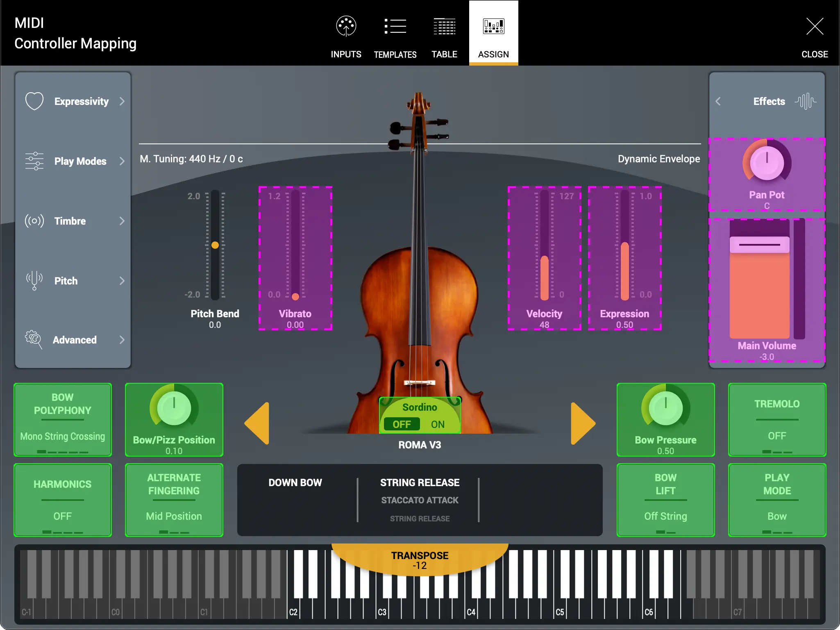This screenshot has width=840, height=630.
Task: Toggle Tremolo from OFF
Action: (776, 420)
